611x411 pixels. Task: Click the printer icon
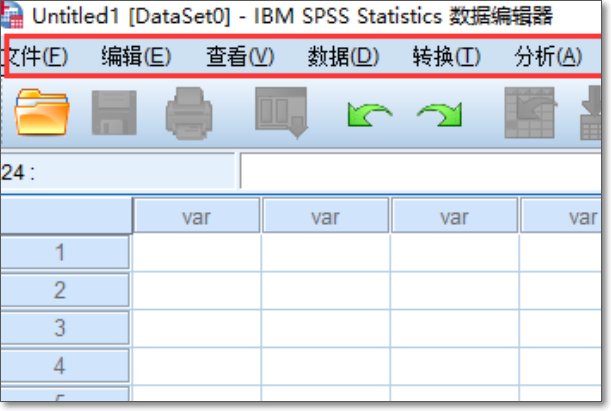click(189, 113)
